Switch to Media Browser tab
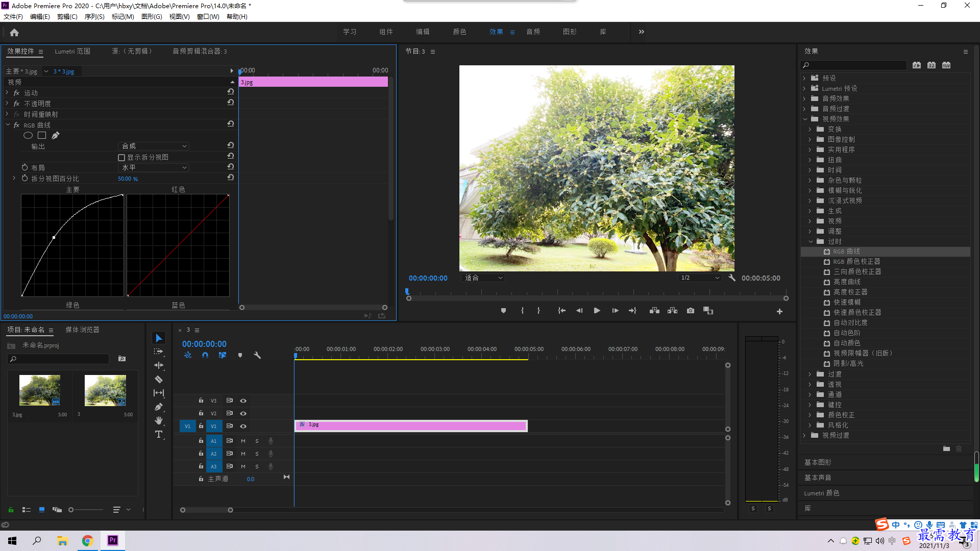 82,330
